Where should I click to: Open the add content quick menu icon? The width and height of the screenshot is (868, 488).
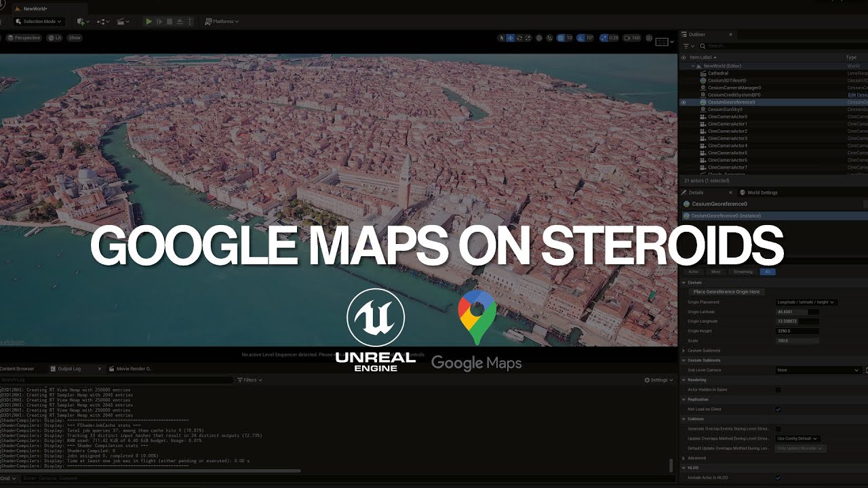pos(82,22)
